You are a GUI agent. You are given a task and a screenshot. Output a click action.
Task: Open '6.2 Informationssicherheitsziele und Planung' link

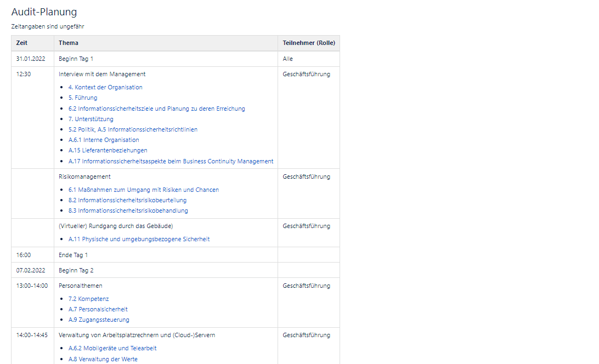point(156,109)
